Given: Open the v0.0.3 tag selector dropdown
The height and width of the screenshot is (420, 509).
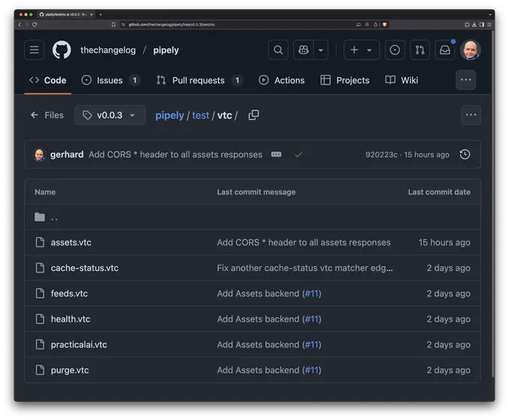Looking at the screenshot, I should pyautogui.click(x=109, y=115).
